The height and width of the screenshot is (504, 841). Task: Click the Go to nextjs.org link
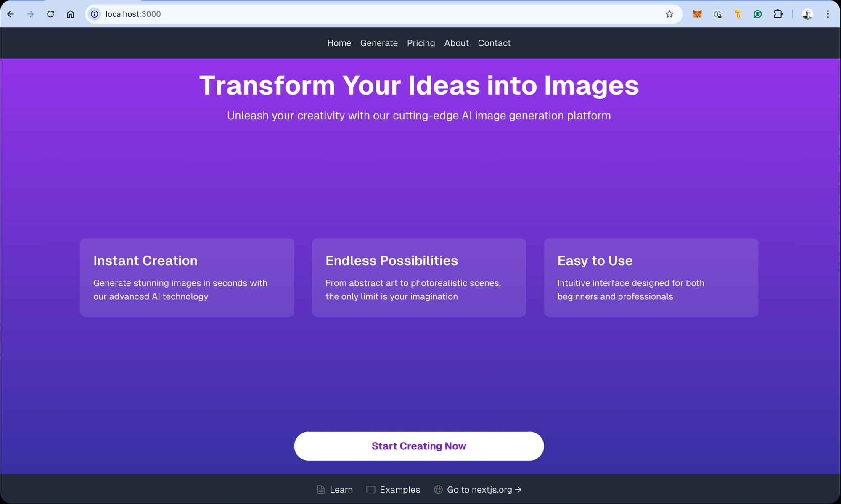[x=478, y=490]
